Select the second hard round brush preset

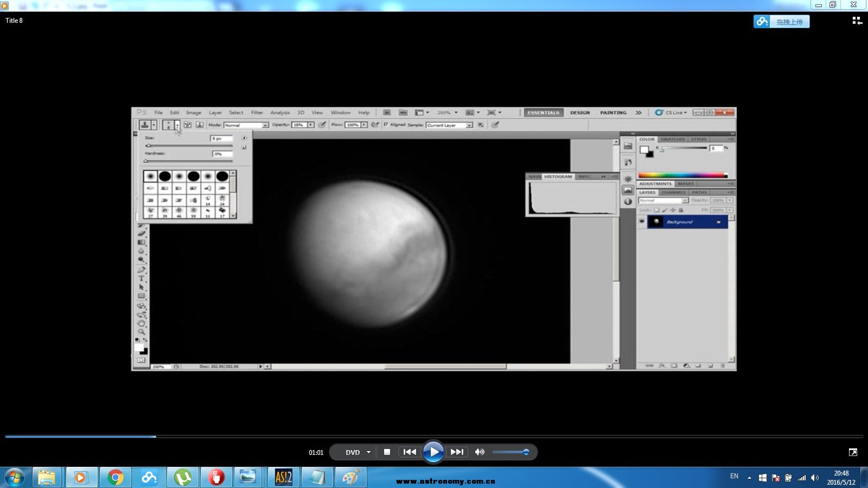click(165, 176)
